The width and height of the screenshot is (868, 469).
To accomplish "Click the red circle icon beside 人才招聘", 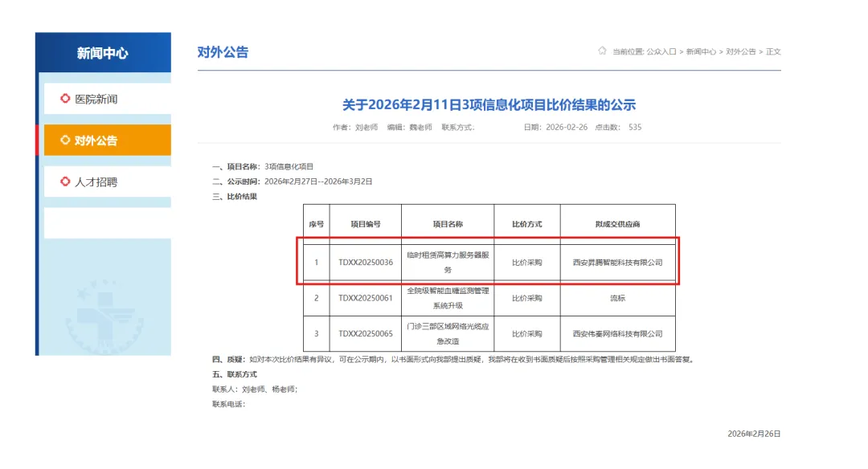I will 65,181.
